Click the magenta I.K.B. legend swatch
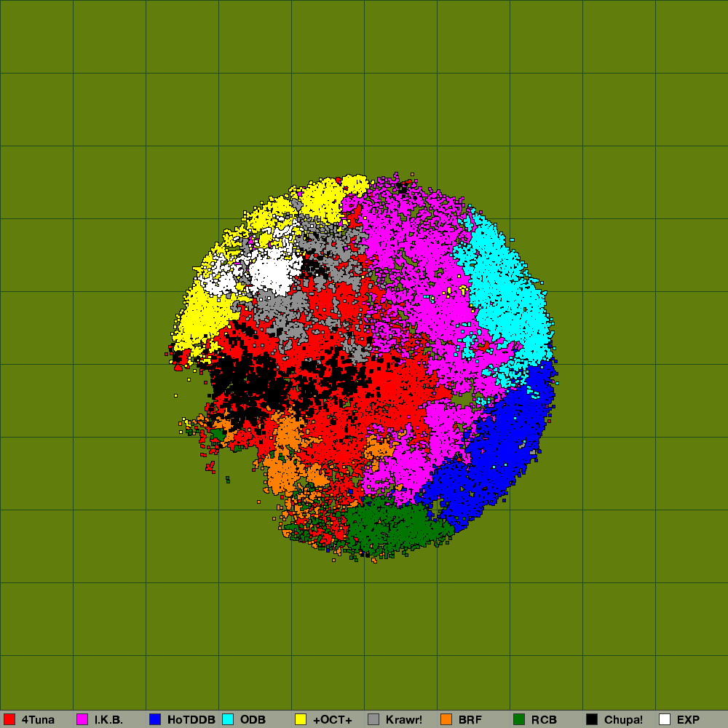Viewport: 728px width, 728px height. coord(82,719)
